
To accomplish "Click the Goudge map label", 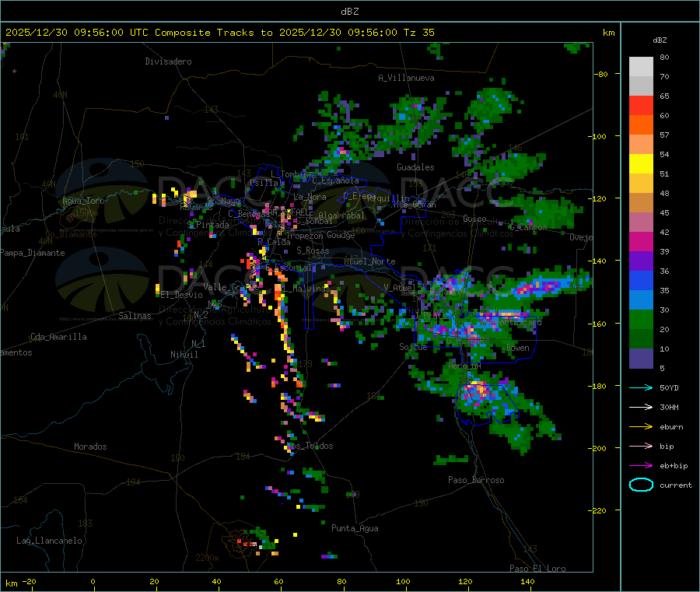I will pyautogui.click(x=341, y=235).
